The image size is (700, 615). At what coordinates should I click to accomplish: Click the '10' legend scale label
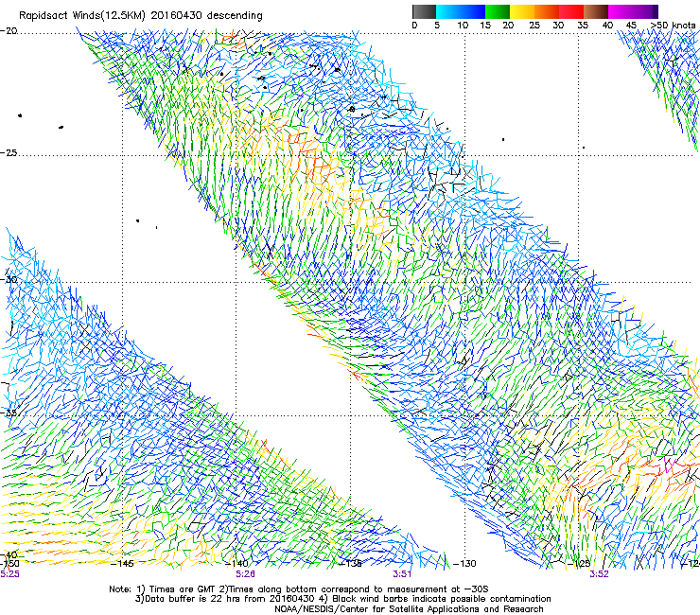click(x=463, y=26)
